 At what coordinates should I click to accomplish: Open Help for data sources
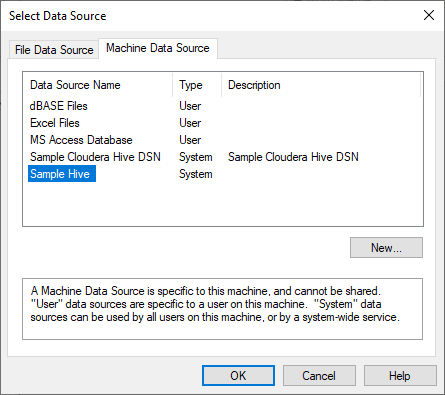[x=400, y=376]
